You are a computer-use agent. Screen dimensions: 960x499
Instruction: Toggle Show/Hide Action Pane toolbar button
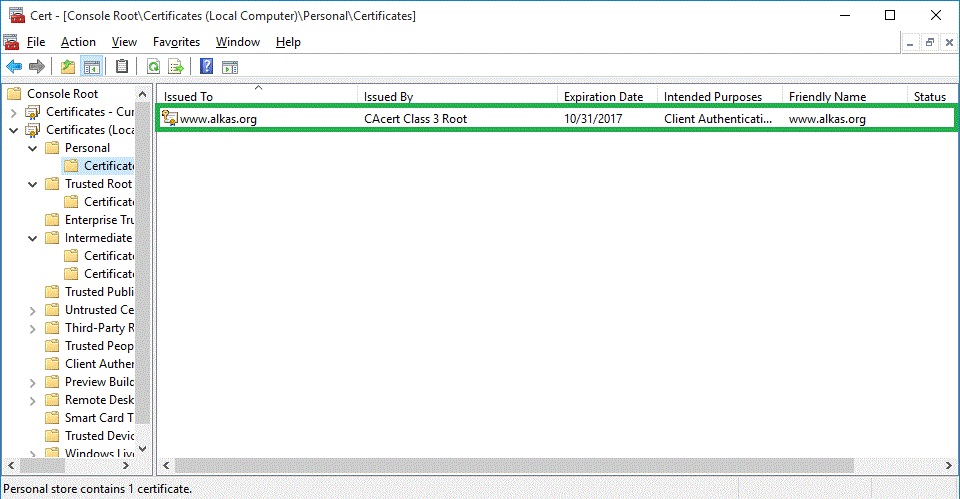(230, 67)
